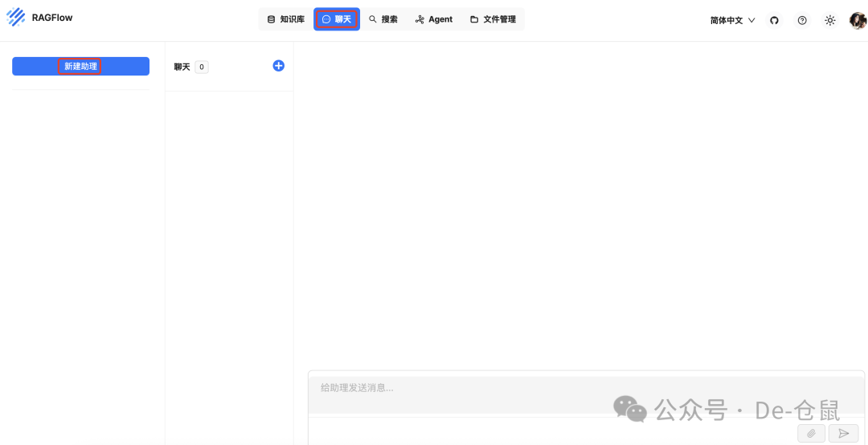868x445 pixels.
Task: Open the GitHub icon link
Action: coord(775,20)
